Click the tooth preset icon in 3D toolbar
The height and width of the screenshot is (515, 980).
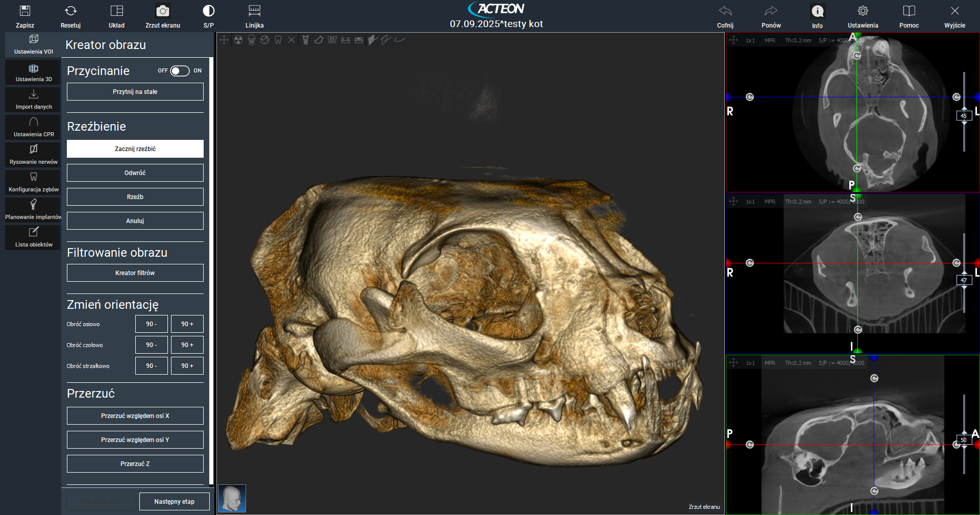[278, 40]
